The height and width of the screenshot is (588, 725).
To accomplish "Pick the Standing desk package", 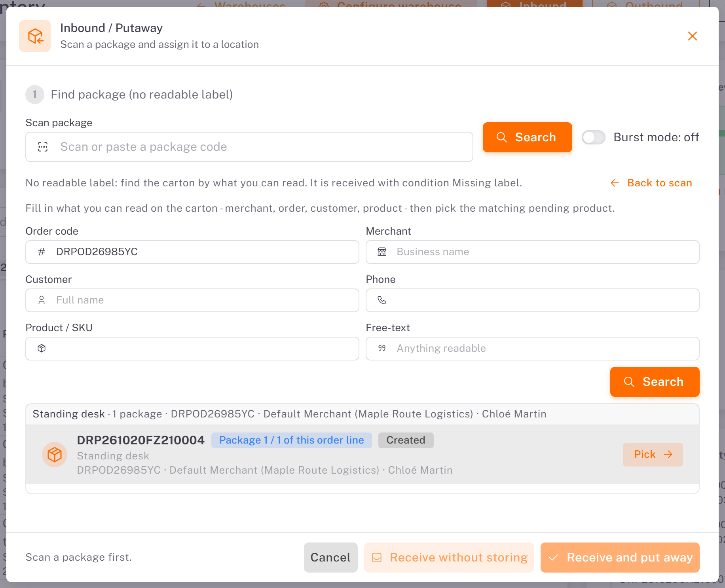I will coord(653,454).
